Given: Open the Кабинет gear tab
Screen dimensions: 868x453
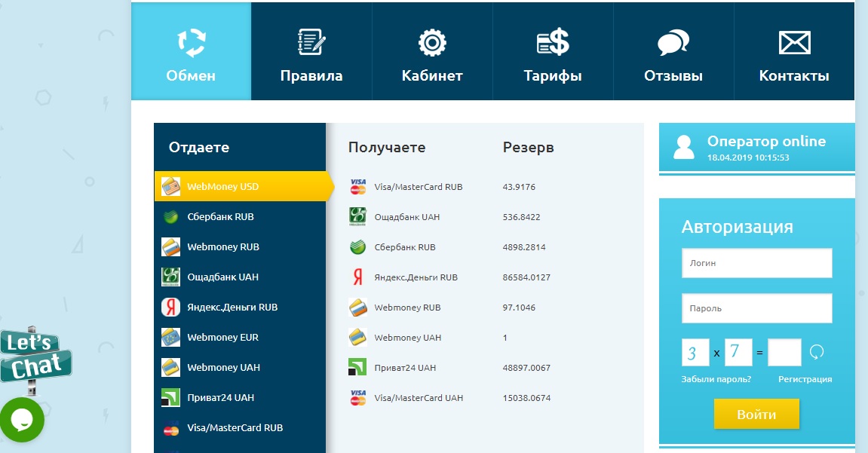Looking at the screenshot, I should click(432, 51).
